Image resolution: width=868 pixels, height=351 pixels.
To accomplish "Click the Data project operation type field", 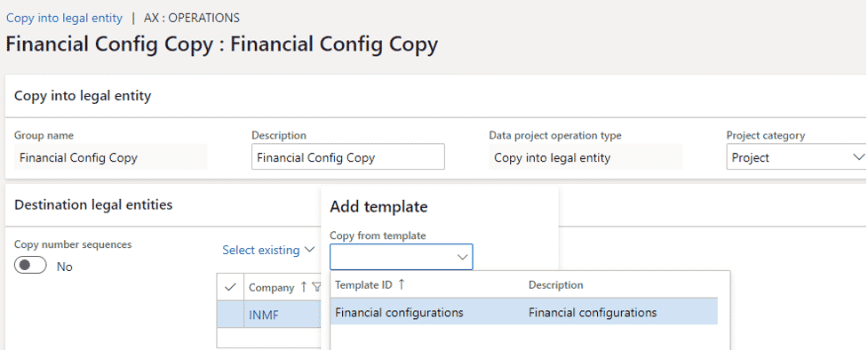I will point(585,158).
